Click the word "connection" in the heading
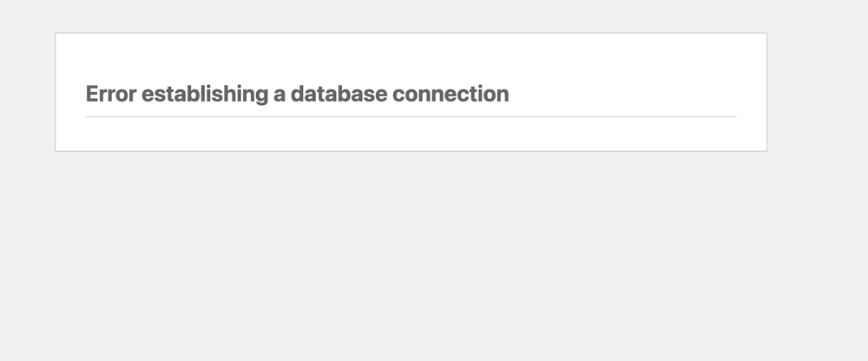Screen dimensions: 868x361 pos(450,94)
